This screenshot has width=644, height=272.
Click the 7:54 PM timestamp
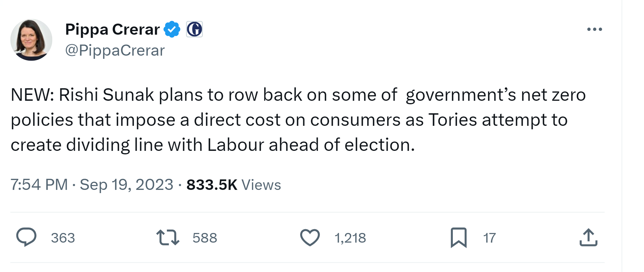click(x=39, y=185)
